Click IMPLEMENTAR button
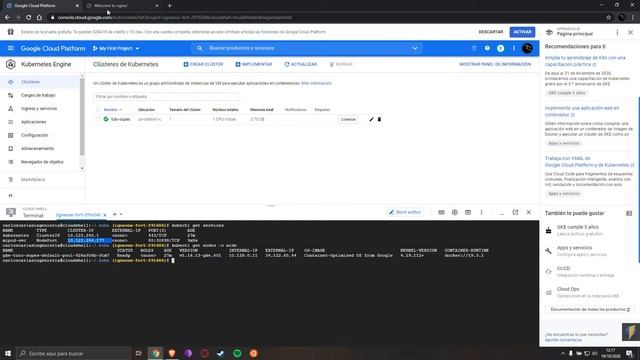Image resolution: width=640 pixels, height=360 pixels. (254, 64)
